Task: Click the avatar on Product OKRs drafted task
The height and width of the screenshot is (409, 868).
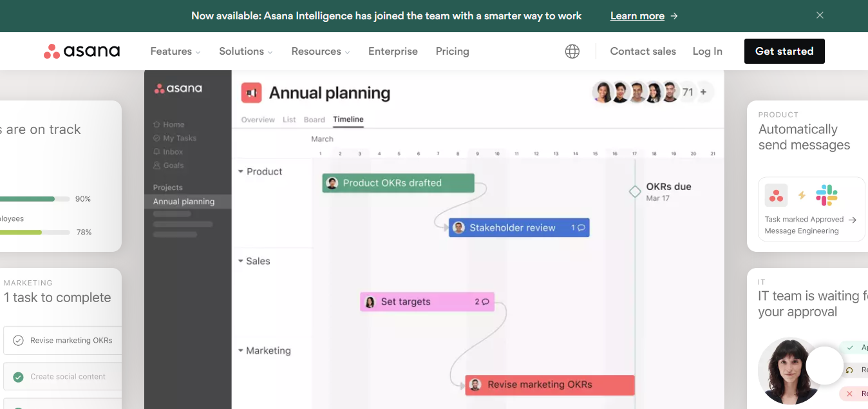Action: click(x=332, y=183)
